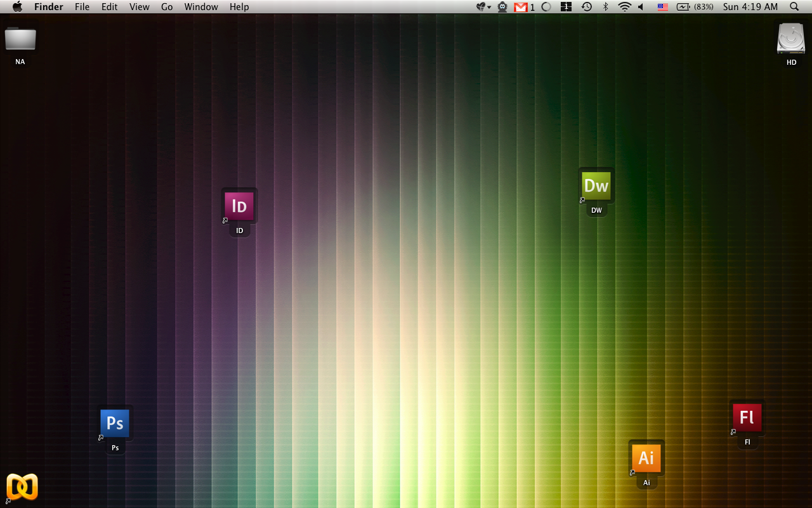Click the Sun 4:19 AM clock
The image size is (812, 508).
click(x=750, y=6)
